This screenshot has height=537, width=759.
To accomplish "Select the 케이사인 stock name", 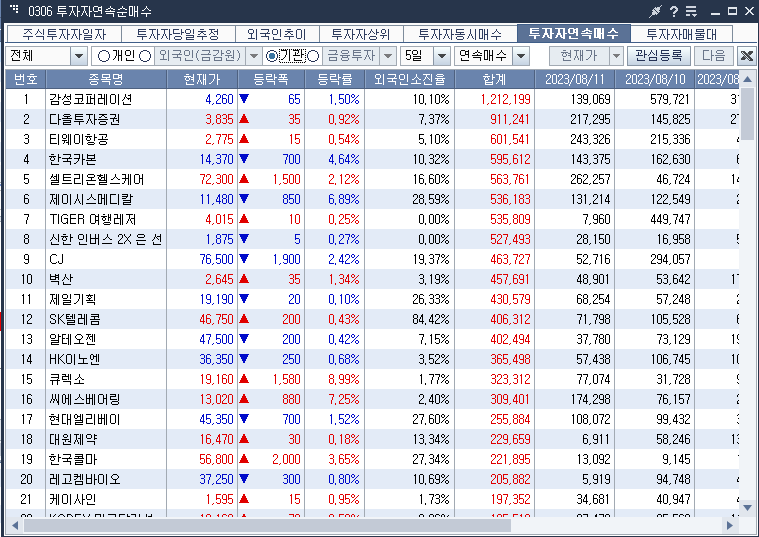I will tap(73, 499).
